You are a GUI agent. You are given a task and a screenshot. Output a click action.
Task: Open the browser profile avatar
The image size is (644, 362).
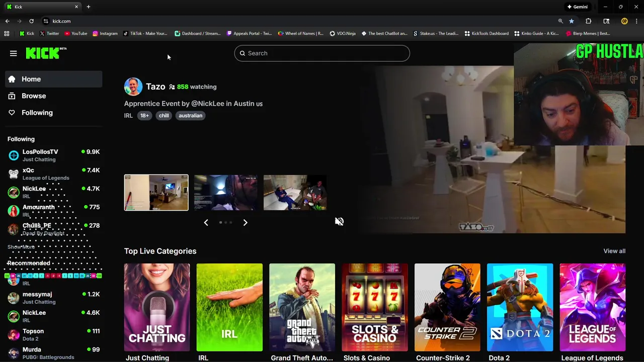pyautogui.click(x=624, y=21)
